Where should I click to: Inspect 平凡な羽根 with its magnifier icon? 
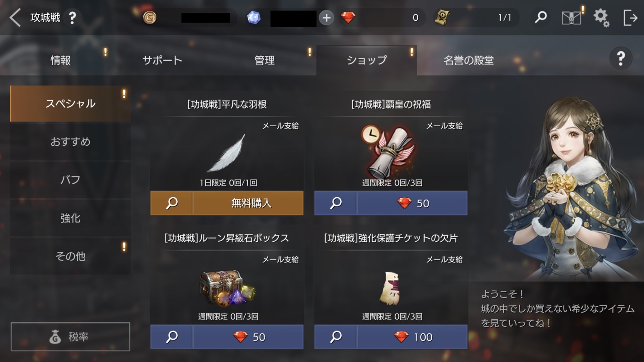(172, 203)
